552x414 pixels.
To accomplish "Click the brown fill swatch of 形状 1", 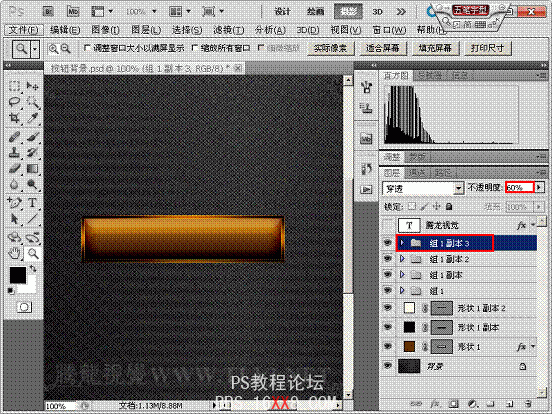I will coord(409,347).
